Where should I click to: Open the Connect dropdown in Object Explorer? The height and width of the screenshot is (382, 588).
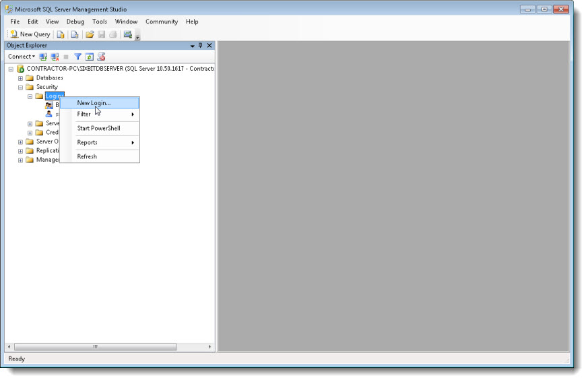(x=22, y=57)
